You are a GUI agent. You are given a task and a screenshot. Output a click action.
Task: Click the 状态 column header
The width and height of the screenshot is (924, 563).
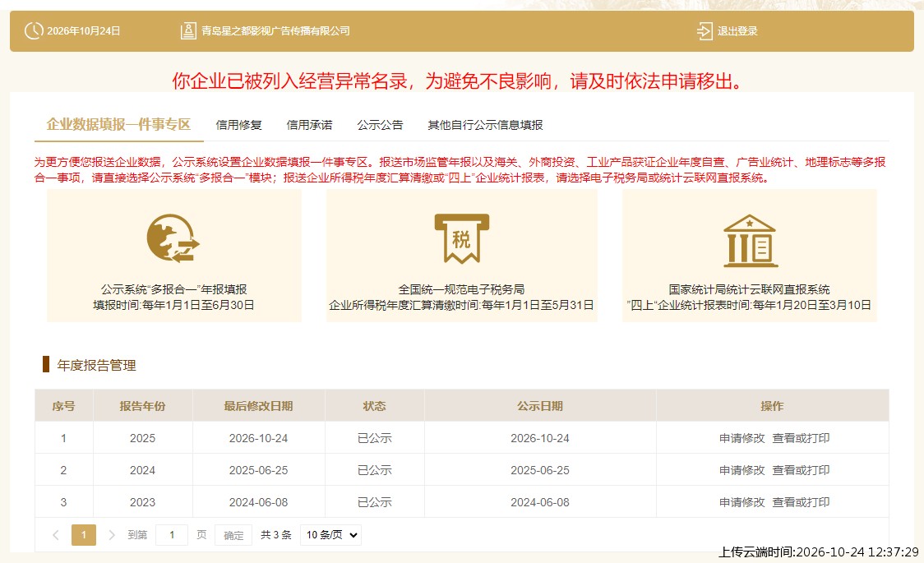pos(374,406)
